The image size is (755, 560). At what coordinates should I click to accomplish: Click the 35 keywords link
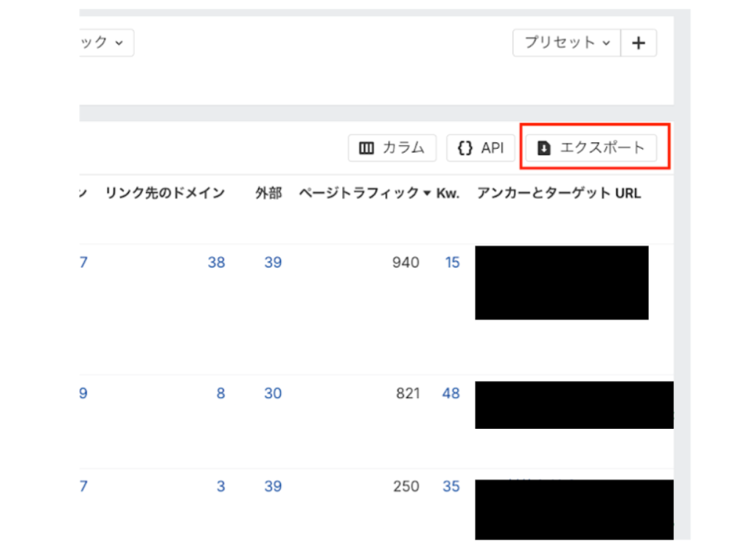pos(450,486)
